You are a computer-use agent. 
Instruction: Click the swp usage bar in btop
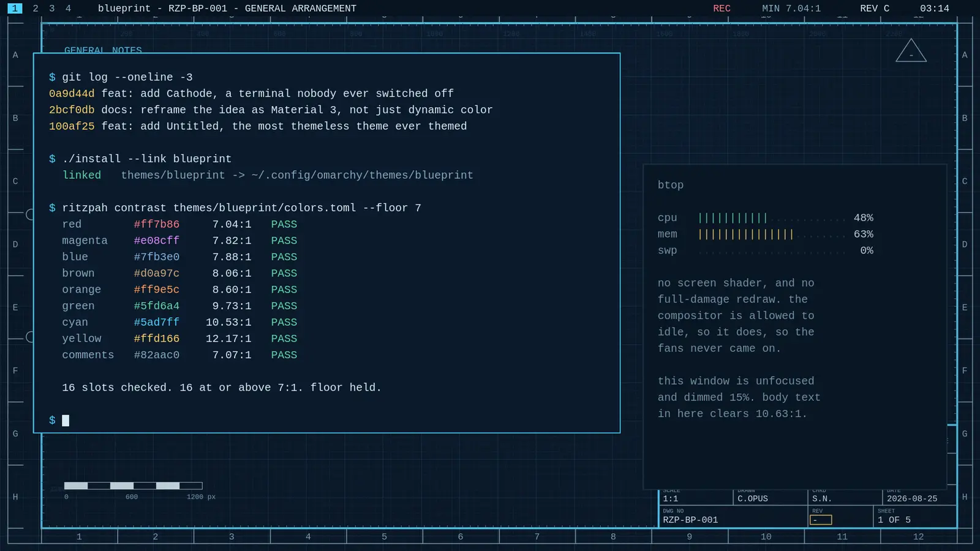772,250
